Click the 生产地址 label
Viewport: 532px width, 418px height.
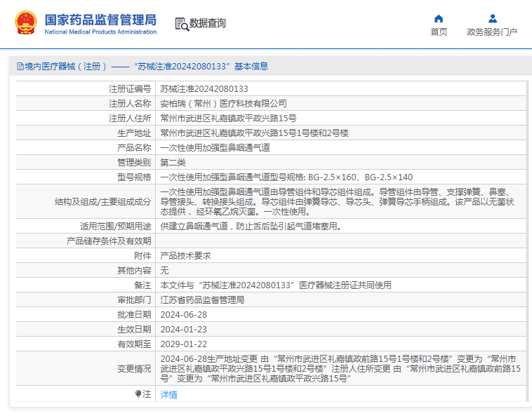(134, 133)
